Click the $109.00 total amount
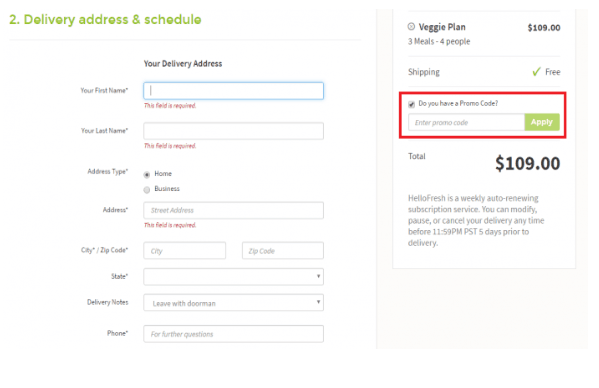 point(528,163)
